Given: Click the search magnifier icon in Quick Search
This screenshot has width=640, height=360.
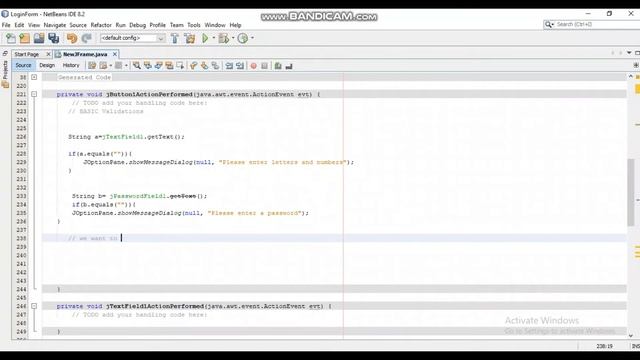Looking at the screenshot, I should (x=548, y=24).
